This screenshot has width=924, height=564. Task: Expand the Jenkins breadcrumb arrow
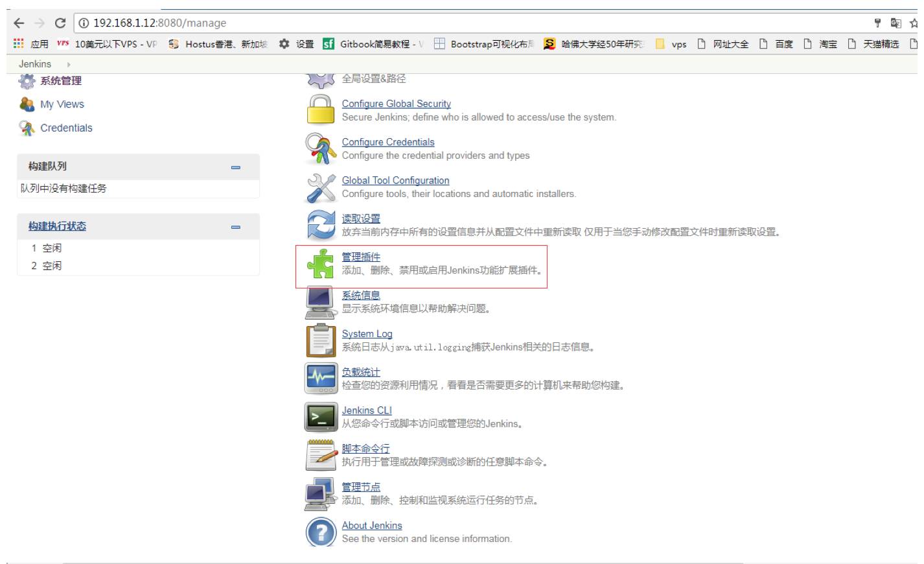[69, 64]
